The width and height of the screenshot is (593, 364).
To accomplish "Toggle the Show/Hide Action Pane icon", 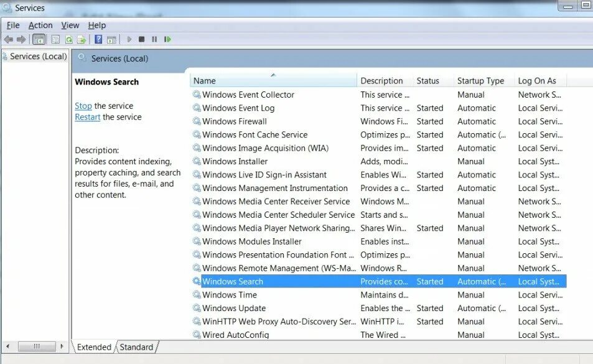I will 111,39.
